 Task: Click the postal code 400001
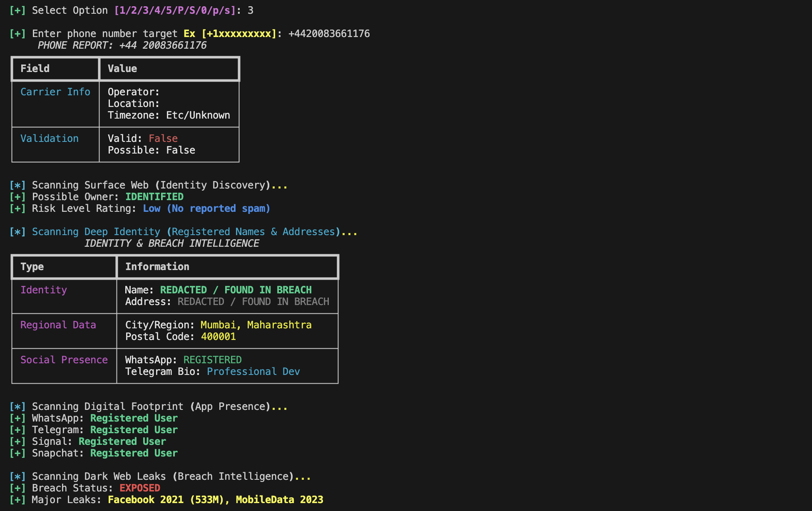tap(219, 337)
